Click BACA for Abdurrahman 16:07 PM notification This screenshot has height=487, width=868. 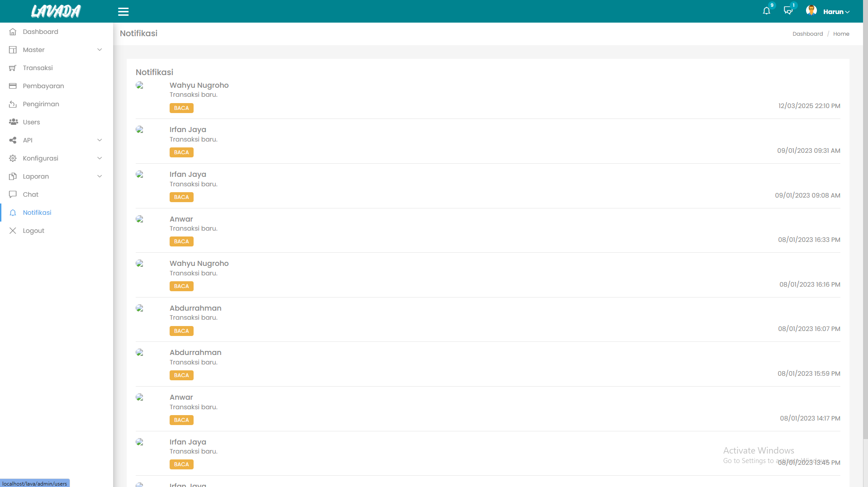tap(181, 331)
